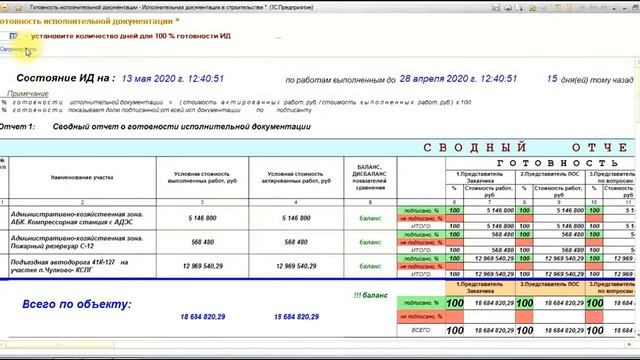This screenshot has height=360, width=640.
Task: Click acted cost 12 969 540,29 in column 4
Action: pyautogui.click(x=296, y=266)
